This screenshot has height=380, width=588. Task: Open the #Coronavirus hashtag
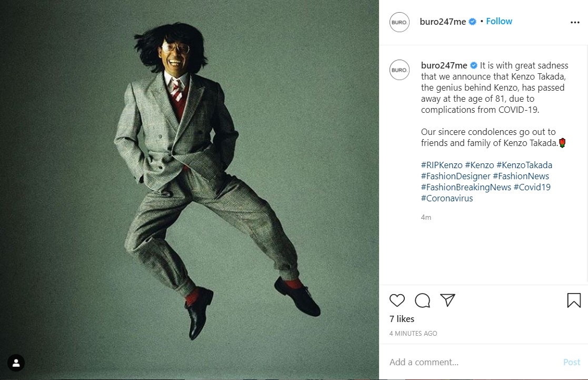click(x=447, y=198)
